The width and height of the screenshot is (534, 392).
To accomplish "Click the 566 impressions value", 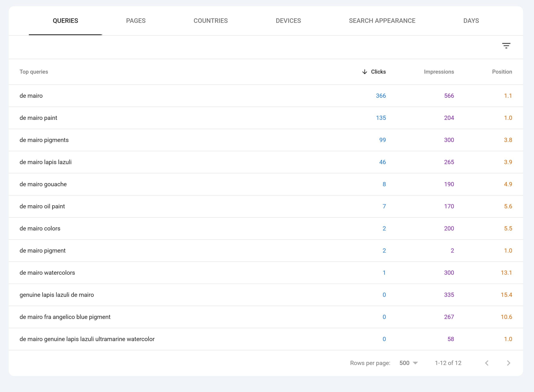I will [x=449, y=96].
